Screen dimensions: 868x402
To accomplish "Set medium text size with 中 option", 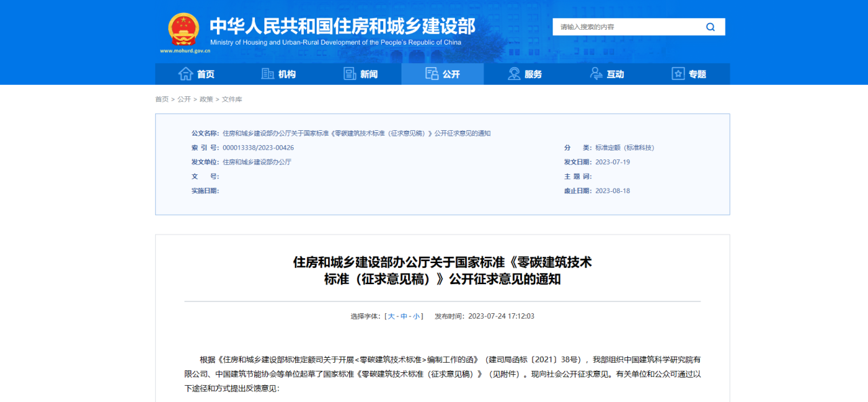I will (x=406, y=315).
